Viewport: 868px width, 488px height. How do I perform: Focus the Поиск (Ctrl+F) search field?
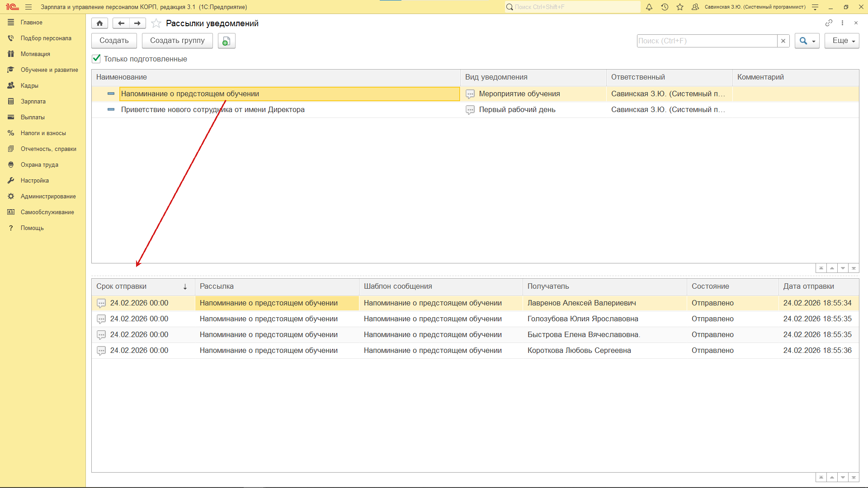click(707, 41)
